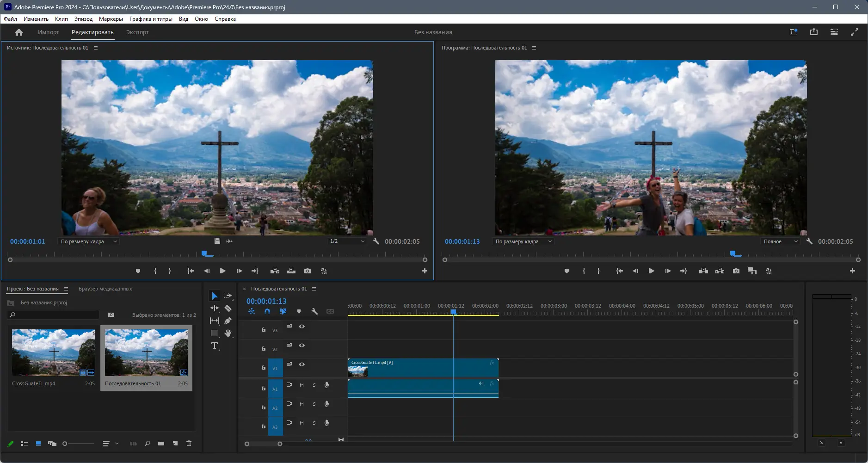
Task: Select the Hand tool
Action: (229, 333)
